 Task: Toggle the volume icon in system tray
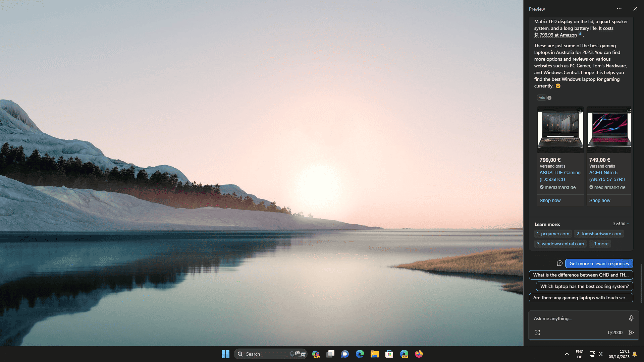(x=600, y=354)
